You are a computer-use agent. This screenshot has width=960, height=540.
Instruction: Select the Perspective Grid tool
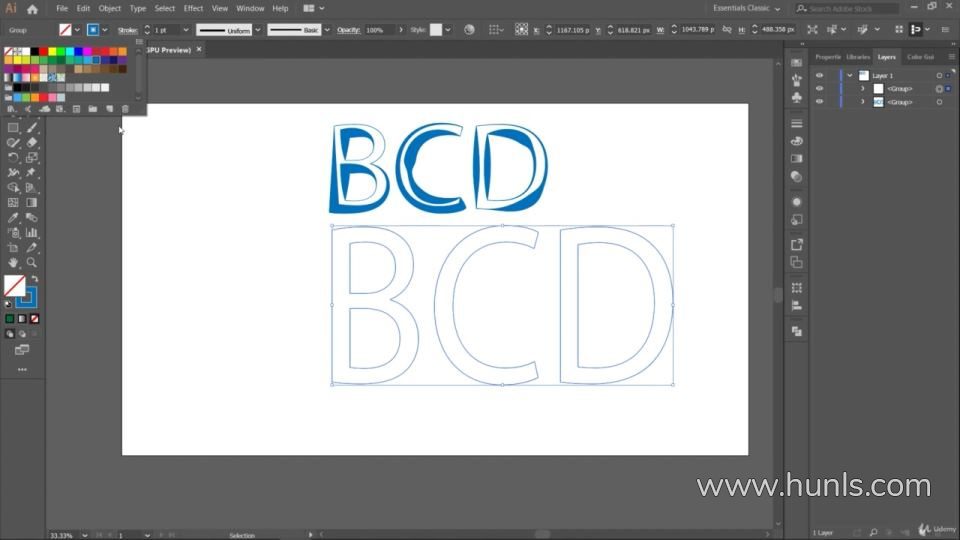tap(32, 187)
